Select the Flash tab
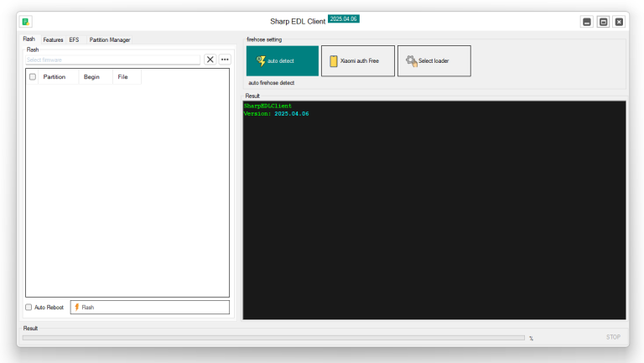The height and width of the screenshot is (363, 644). pyautogui.click(x=29, y=39)
